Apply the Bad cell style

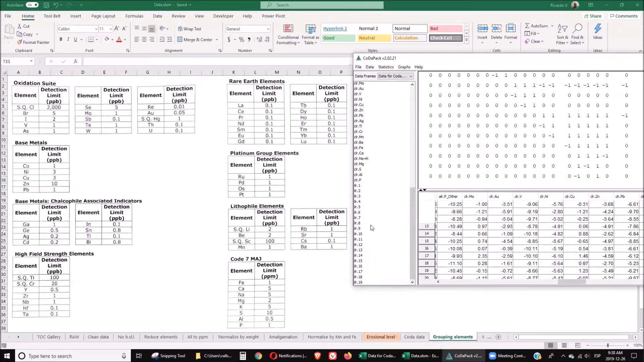445,28
